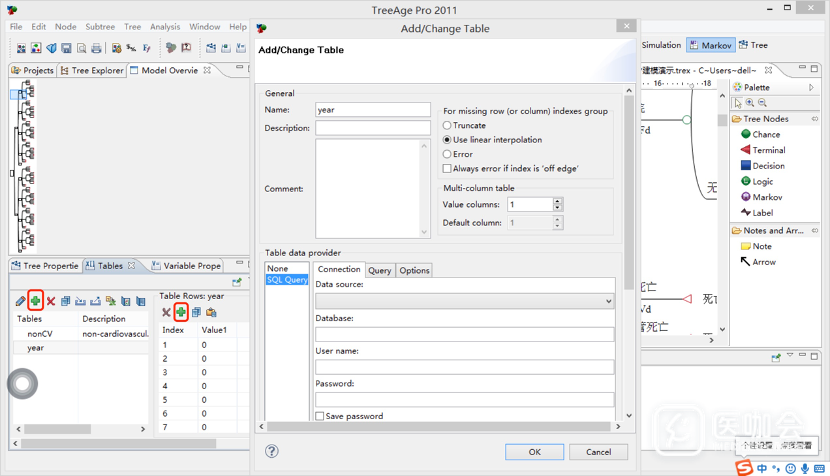Check the Save password box
The image size is (830, 476).
pos(320,416)
